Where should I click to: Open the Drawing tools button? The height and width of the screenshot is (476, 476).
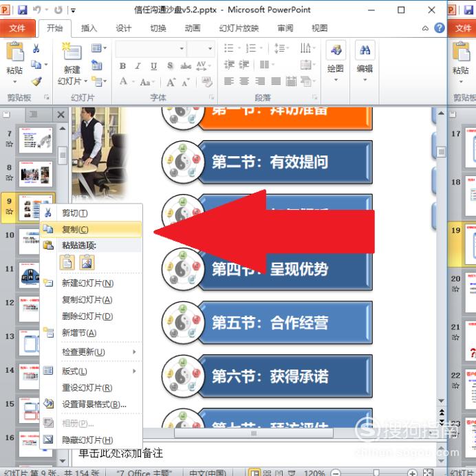click(336, 61)
